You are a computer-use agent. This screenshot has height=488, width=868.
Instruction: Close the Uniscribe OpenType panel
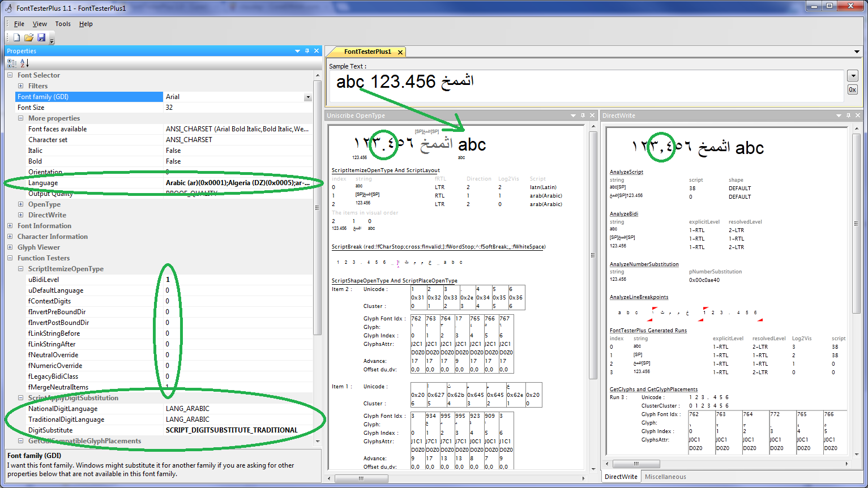click(x=592, y=115)
